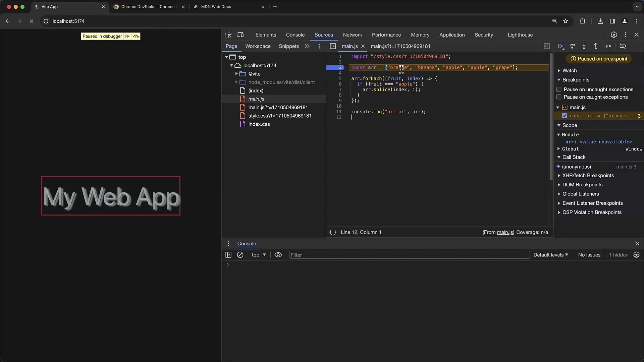
Task: Open the browser extensions puzzle icon
Action: tap(582, 21)
